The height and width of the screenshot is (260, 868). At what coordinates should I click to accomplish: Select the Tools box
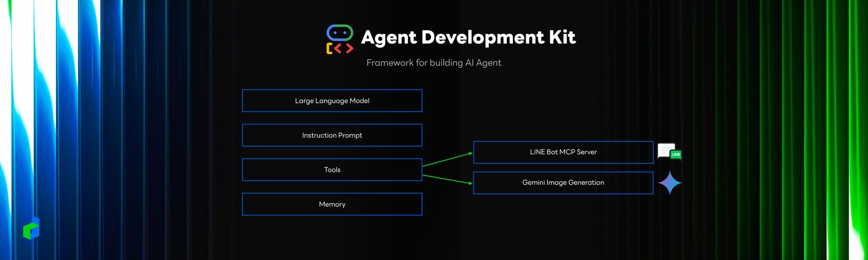(332, 170)
